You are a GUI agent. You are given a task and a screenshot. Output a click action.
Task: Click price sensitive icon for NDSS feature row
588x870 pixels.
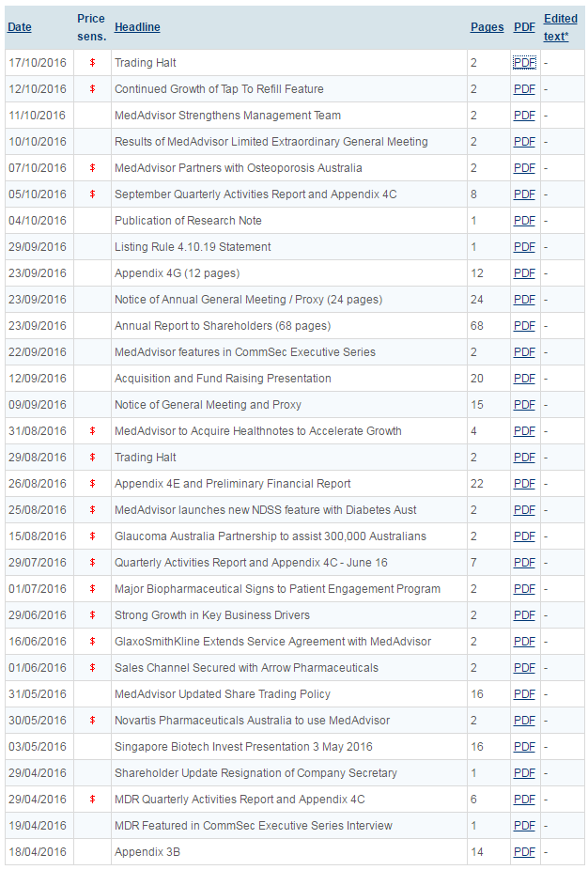click(x=92, y=510)
